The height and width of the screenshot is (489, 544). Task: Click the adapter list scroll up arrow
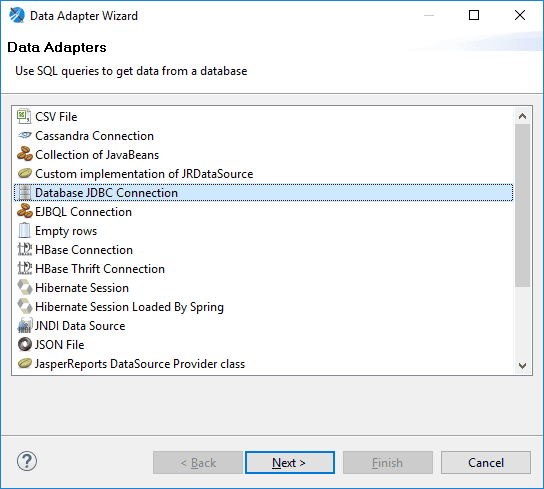(x=522, y=116)
